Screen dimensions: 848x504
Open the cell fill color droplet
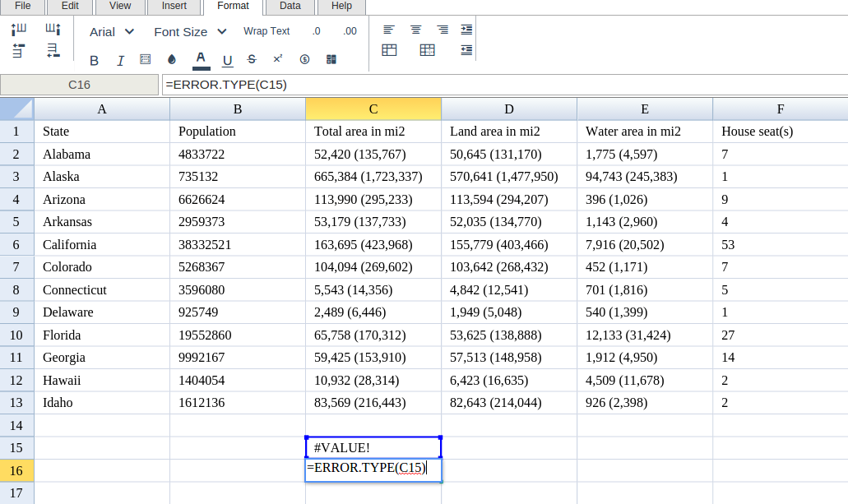coord(172,59)
